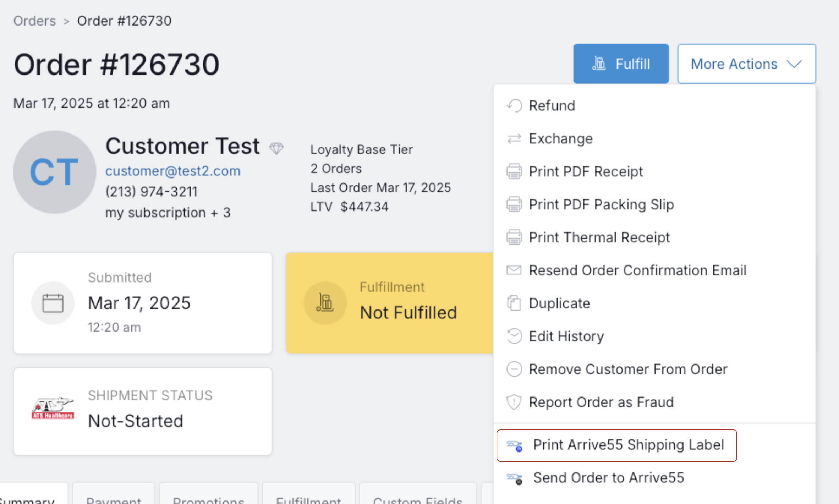Click the Exchange arrows icon
Image resolution: width=839 pixels, height=504 pixels.
(514, 139)
